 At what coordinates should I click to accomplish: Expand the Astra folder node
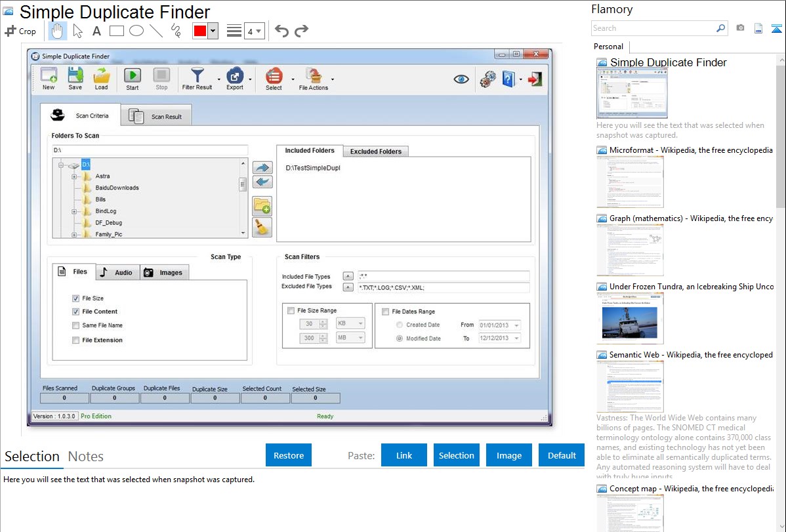tap(74, 176)
